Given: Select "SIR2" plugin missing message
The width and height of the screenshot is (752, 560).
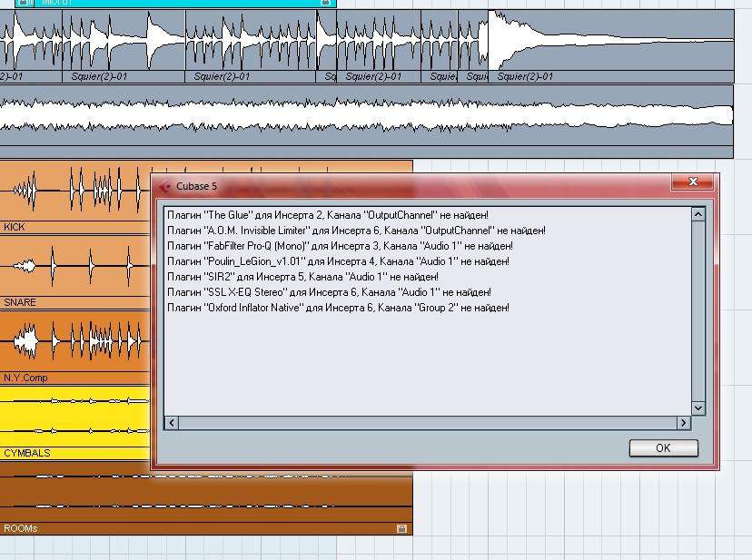Looking at the screenshot, I should (x=302, y=277).
